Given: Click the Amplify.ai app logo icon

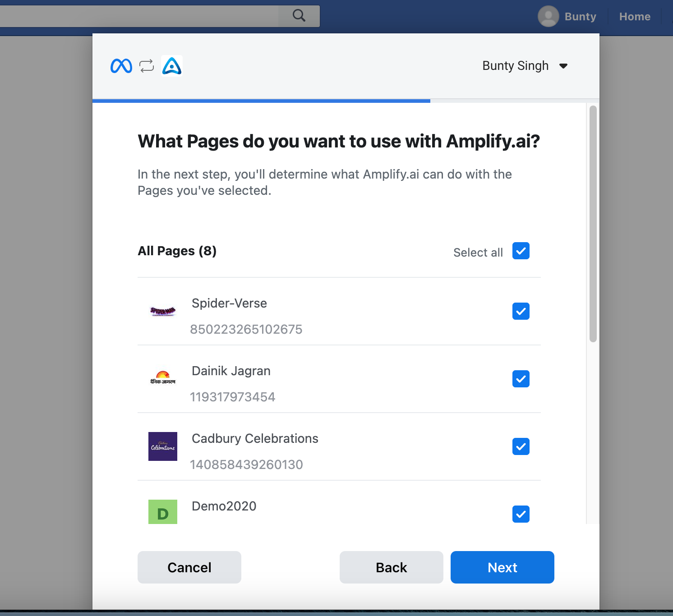Looking at the screenshot, I should [172, 66].
